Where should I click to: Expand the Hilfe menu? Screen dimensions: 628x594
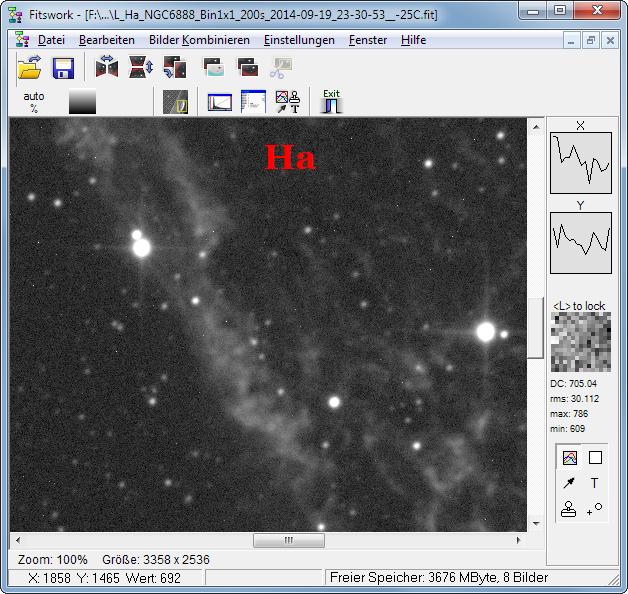pos(413,40)
